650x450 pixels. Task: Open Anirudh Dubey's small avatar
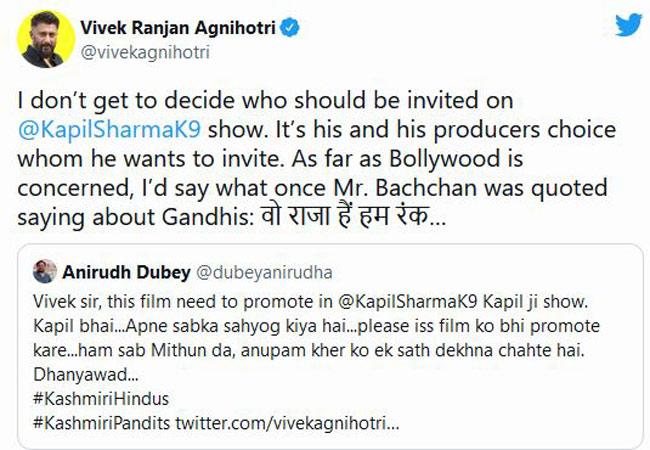point(44,271)
